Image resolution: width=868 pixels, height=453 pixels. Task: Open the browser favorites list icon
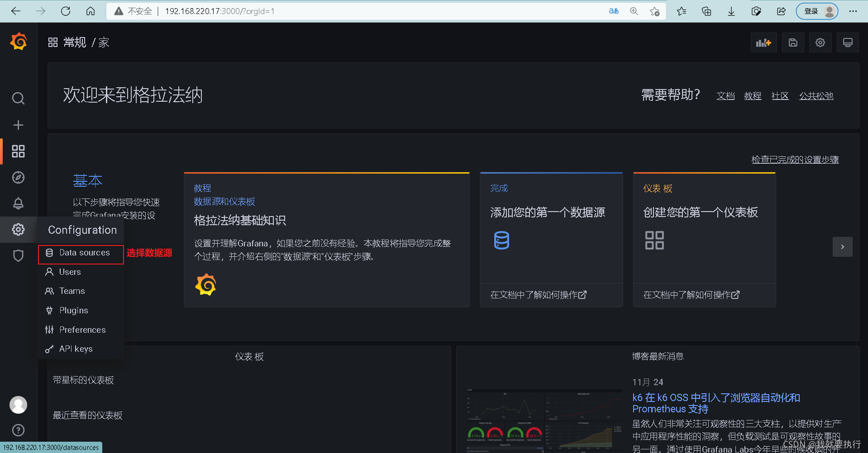682,11
